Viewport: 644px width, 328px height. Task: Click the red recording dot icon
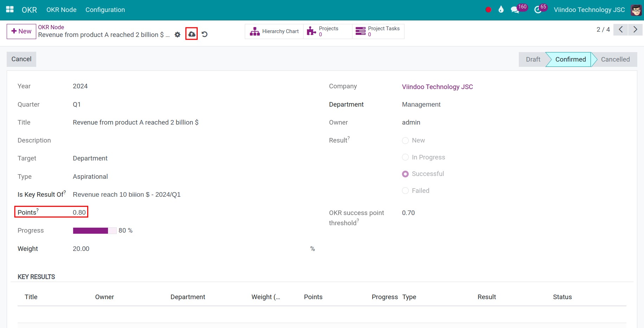pos(488,10)
